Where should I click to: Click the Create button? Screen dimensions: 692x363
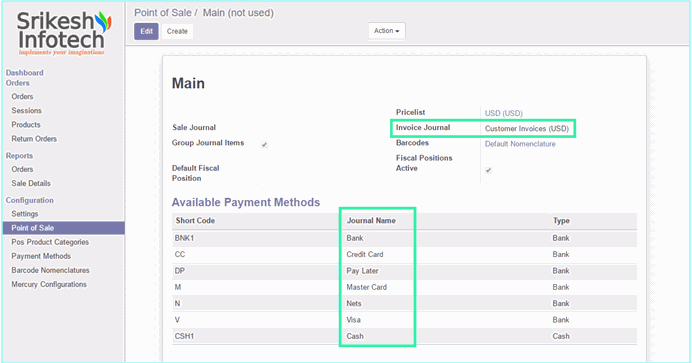point(177,31)
